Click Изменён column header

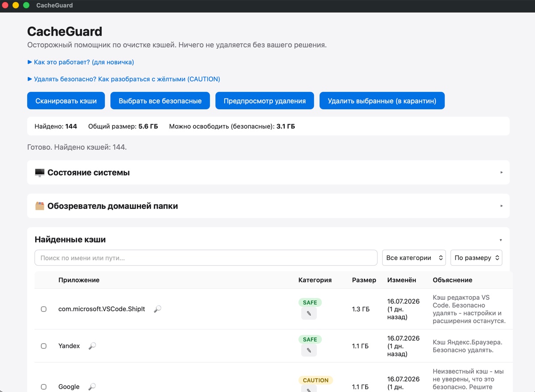(x=402, y=280)
